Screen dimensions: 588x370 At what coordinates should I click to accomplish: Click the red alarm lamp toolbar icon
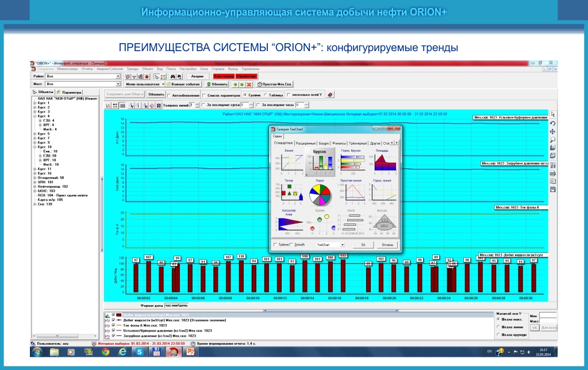click(147, 76)
